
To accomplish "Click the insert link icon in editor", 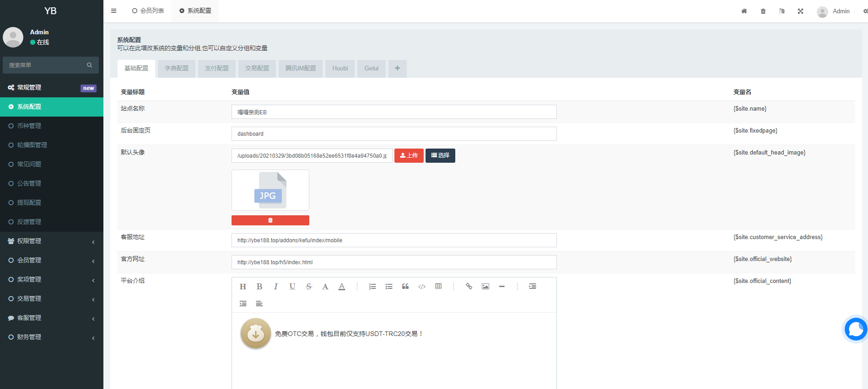I will click(469, 287).
